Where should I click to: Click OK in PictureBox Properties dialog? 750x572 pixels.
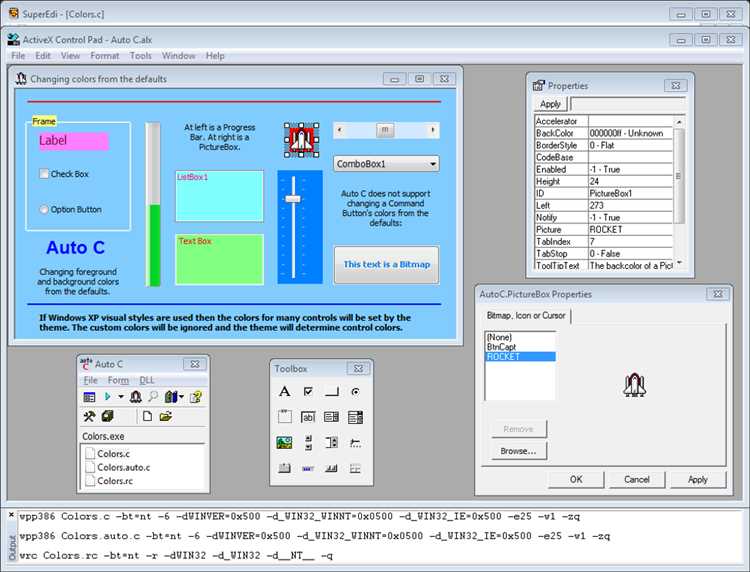[x=576, y=479]
